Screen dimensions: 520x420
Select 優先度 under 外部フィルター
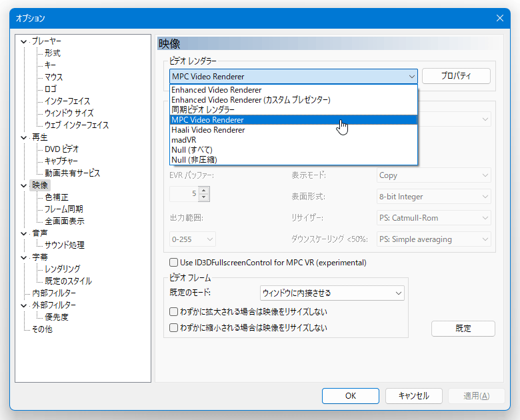tap(57, 317)
